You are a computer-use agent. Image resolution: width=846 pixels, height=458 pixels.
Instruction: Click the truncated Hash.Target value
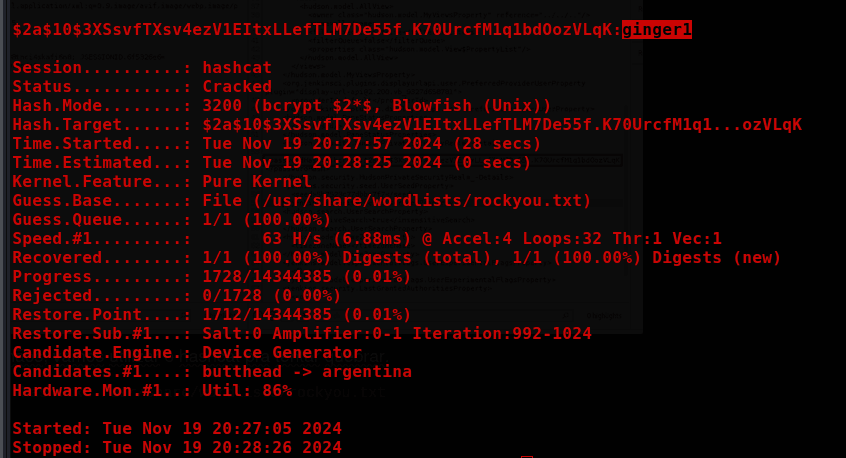(501, 124)
